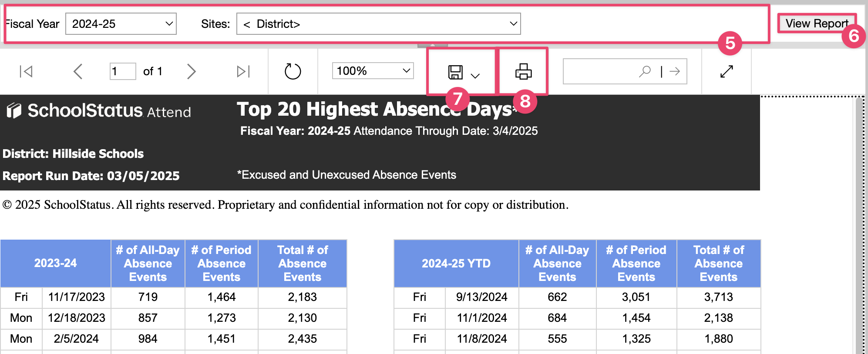This screenshot has height=354, width=868.
Task: Click the SchoolStatus Attend logo
Action: click(x=99, y=111)
